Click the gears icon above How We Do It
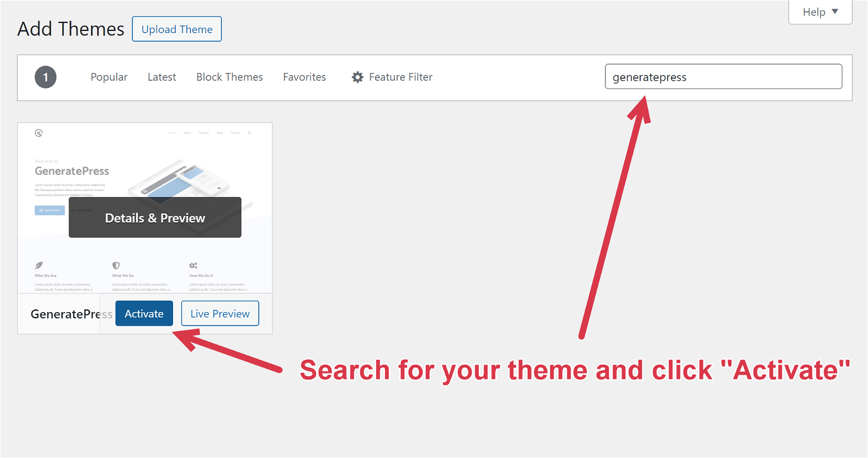 coord(193,265)
